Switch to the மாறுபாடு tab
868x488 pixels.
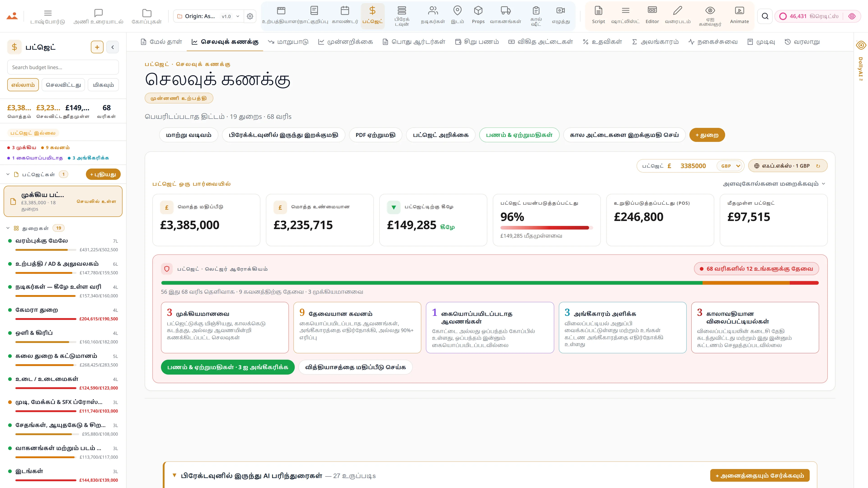[288, 42]
